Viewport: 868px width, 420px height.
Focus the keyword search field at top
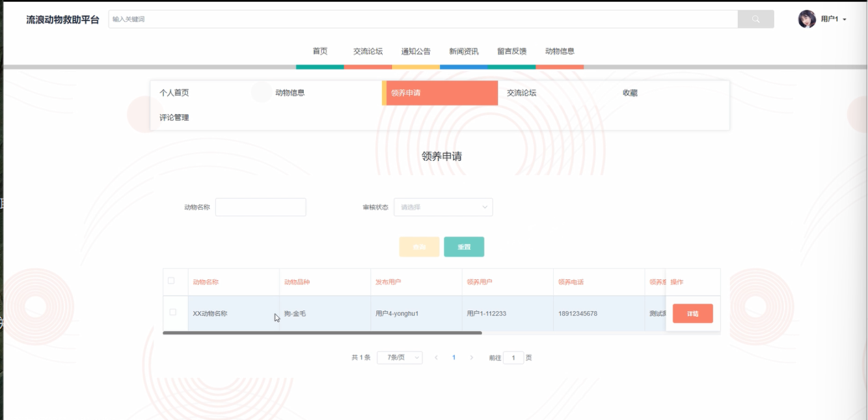[x=423, y=20]
